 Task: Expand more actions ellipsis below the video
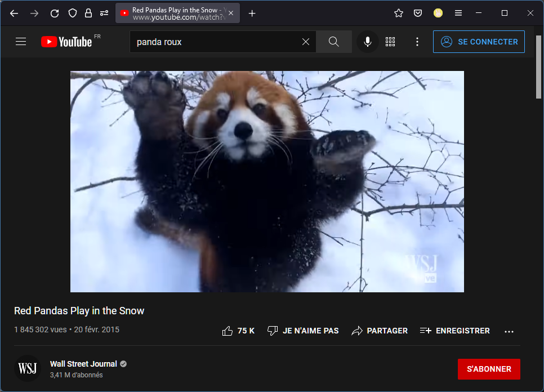[x=509, y=331]
